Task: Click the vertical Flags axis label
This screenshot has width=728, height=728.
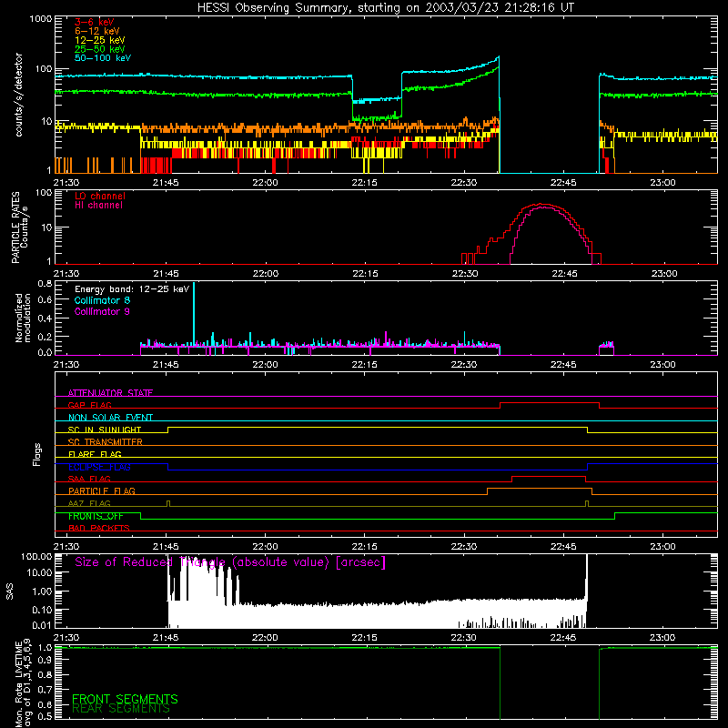Action: point(37,454)
